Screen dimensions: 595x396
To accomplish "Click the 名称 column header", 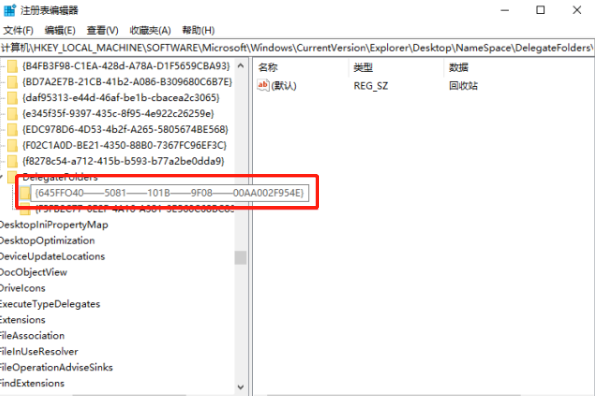I will pos(268,68).
